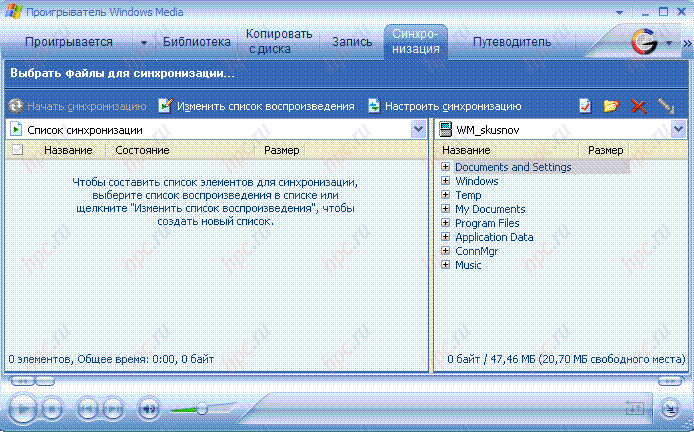Sort sync list by Размер column
The height and width of the screenshot is (432, 694).
click(x=281, y=150)
